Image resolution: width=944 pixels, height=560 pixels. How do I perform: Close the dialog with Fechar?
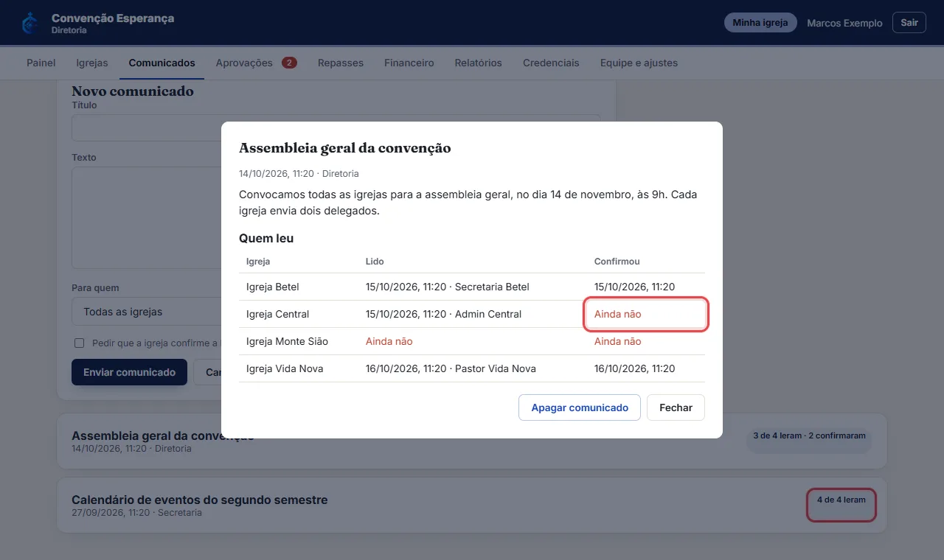[676, 407]
